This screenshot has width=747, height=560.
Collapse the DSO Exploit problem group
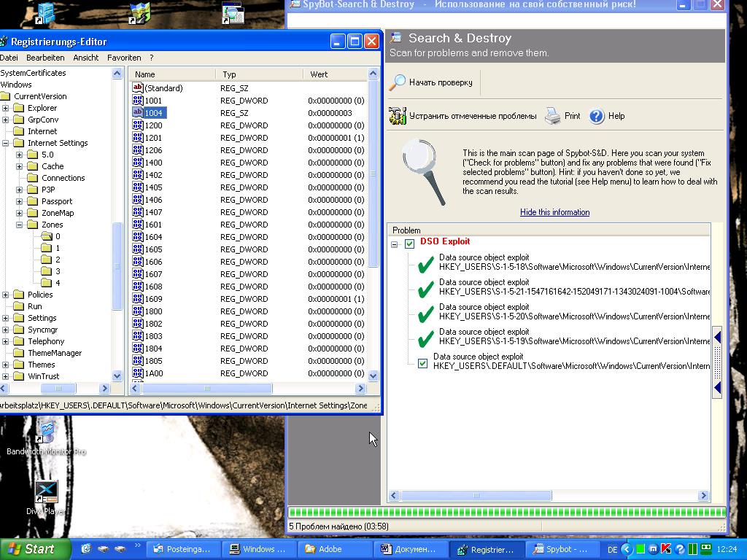395,244
